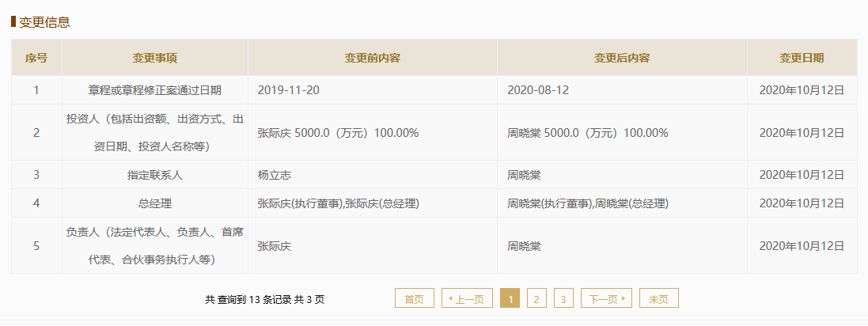Click the 共 查询到 13 条记录 summary text

(264, 299)
